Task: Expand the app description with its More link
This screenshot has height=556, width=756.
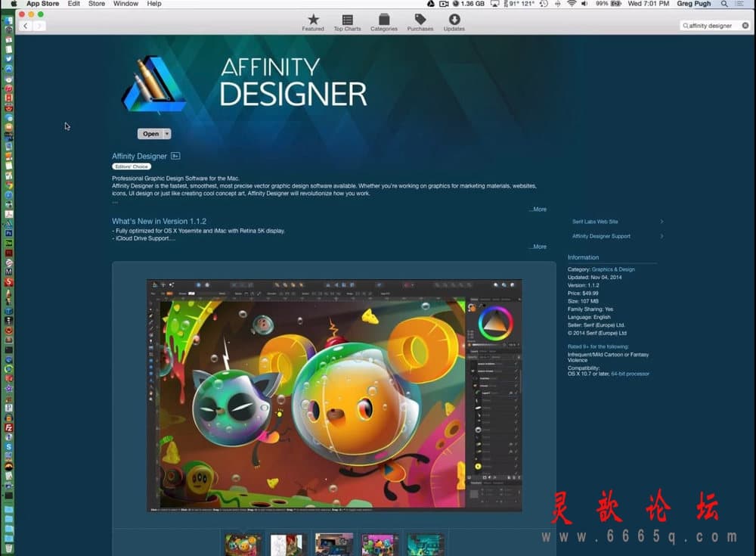Action: tap(538, 210)
